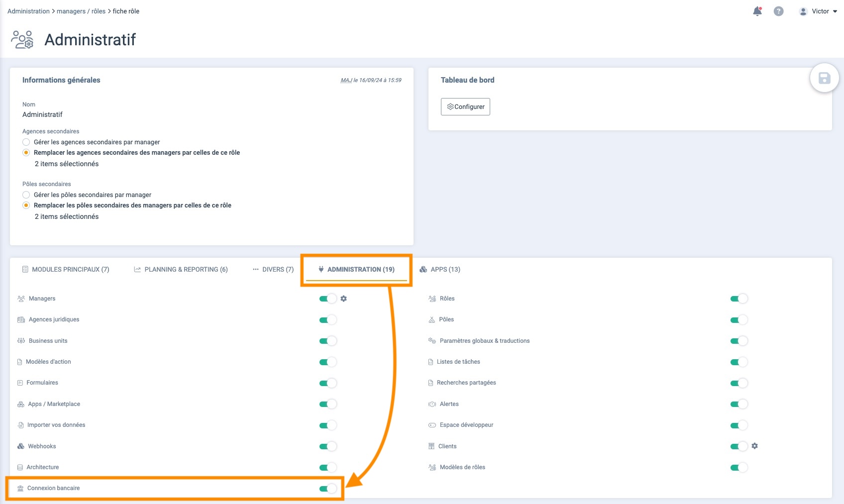Click the Connexion bancaire bank icon
This screenshot has width=844, height=504.
(20, 489)
